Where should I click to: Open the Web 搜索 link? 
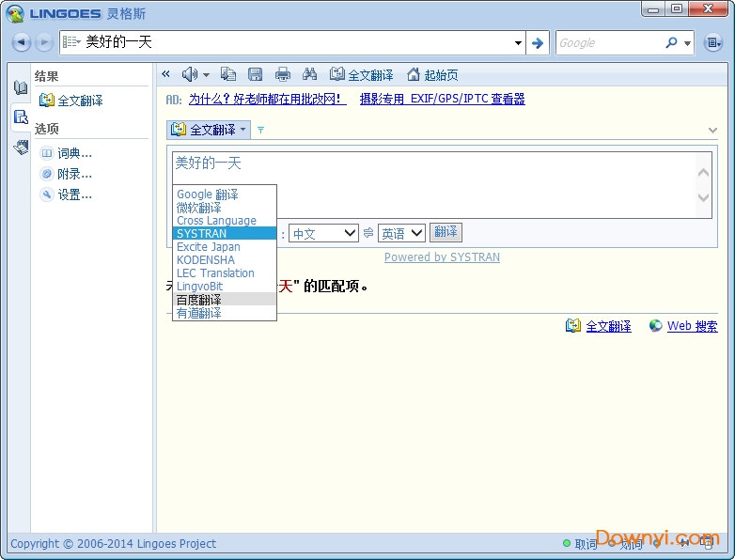(691, 326)
